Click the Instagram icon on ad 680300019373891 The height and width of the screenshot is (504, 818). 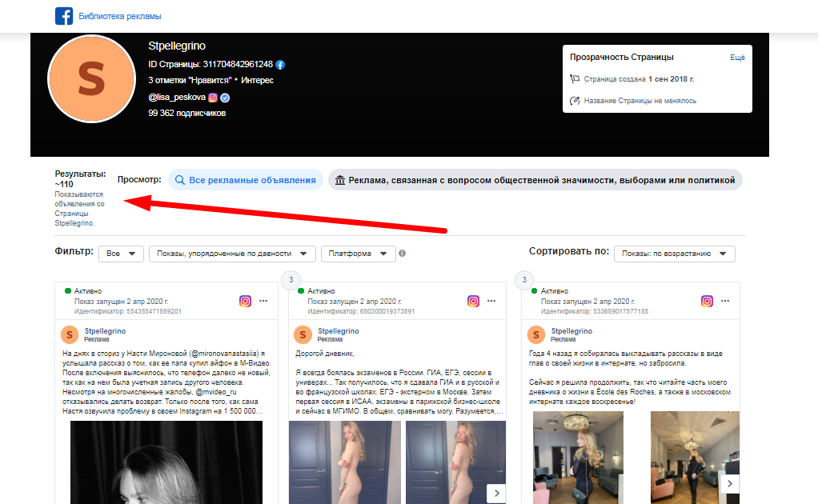(473, 301)
